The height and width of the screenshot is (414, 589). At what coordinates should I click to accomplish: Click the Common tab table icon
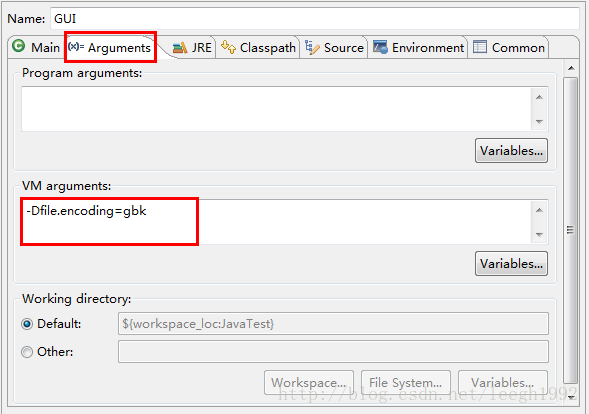click(x=480, y=47)
